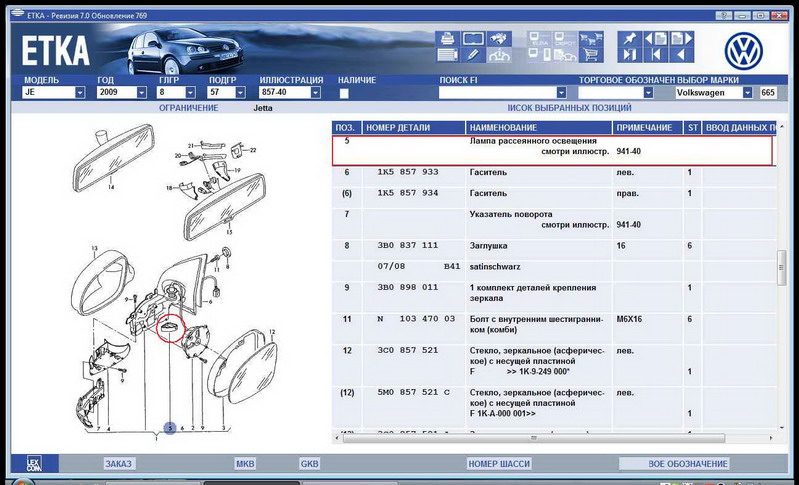
Task: Go to previous illustration page icon
Action: click(x=656, y=39)
